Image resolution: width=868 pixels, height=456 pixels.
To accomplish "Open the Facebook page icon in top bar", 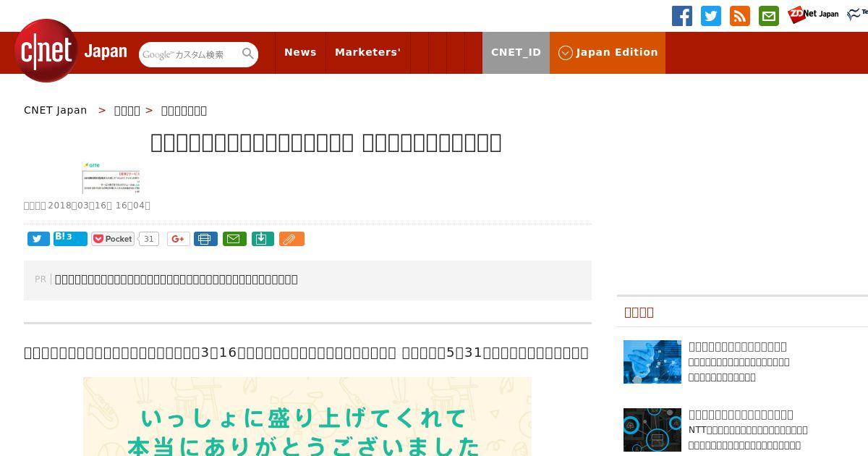I will coord(682,16).
